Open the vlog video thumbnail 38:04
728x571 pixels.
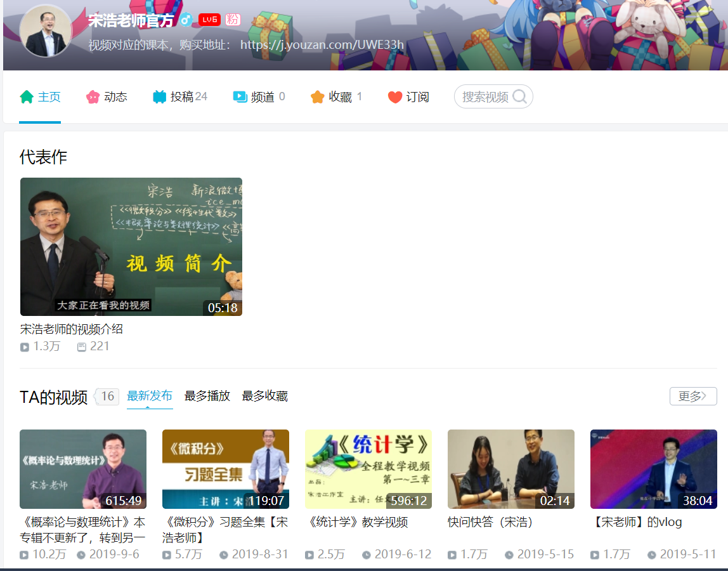(x=654, y=469)
